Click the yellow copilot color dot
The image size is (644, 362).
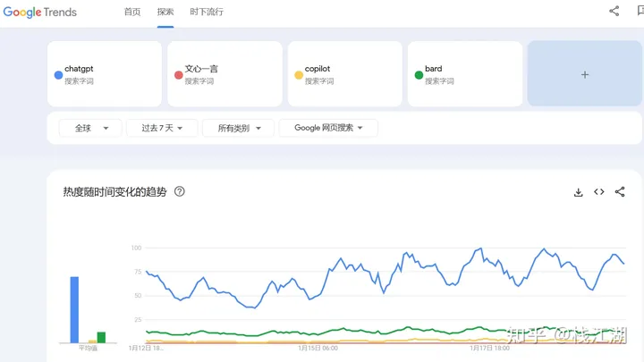[299, 75]
